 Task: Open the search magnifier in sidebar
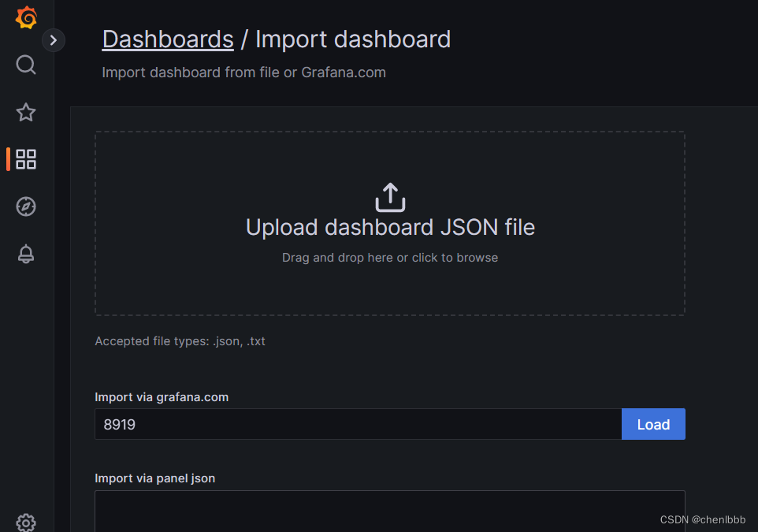(x=26, y=65)
